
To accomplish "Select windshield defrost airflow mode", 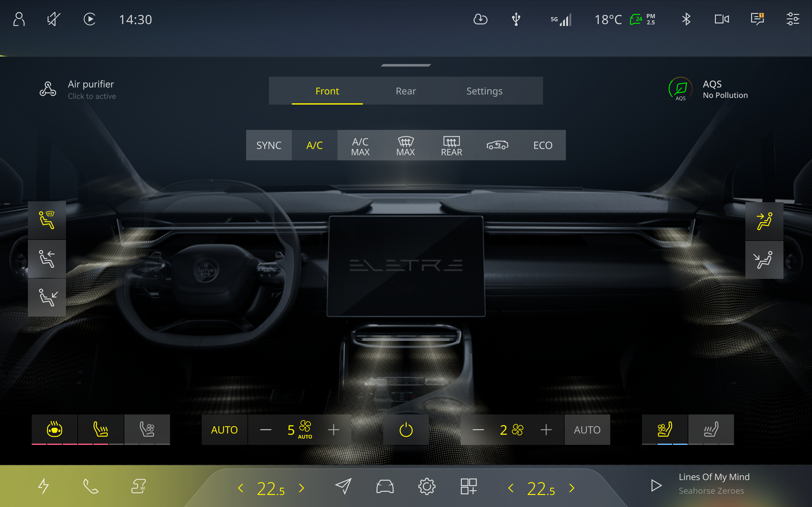I will coord(47,220).
